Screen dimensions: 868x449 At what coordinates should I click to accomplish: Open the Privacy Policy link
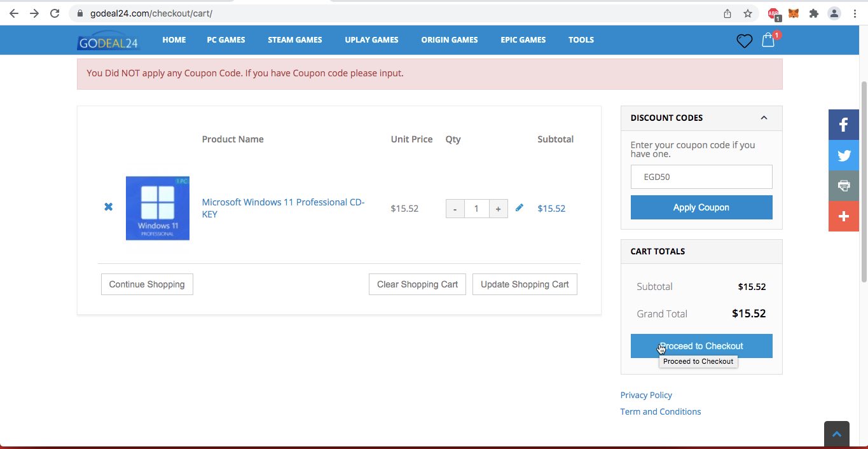pyautogui.click(x=646, y=395)
